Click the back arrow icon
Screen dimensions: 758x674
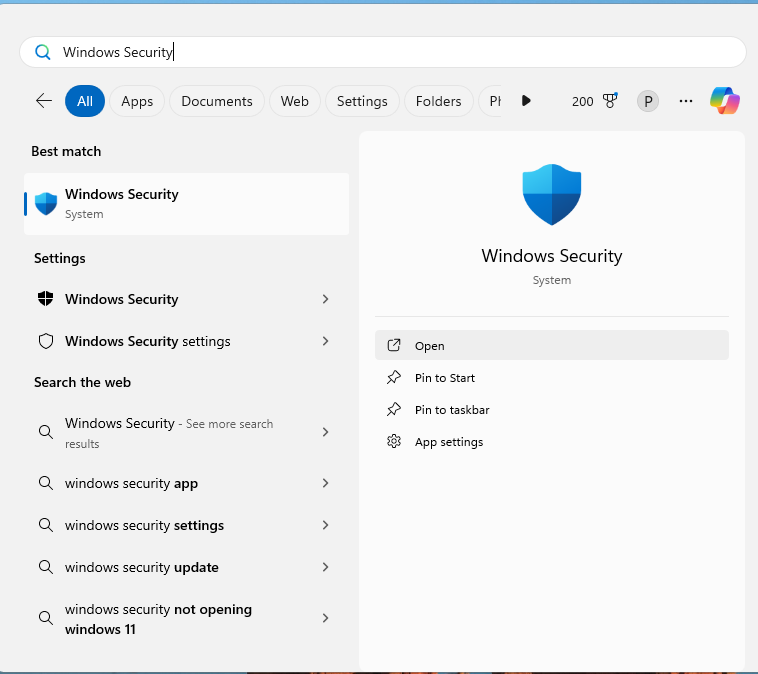point(44,101)
